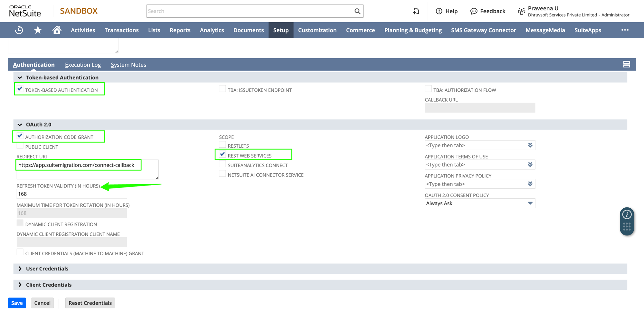Check NetSuite AI Connector Service scope
Viewport: 644px width, 318px height.
pos(223,174)
